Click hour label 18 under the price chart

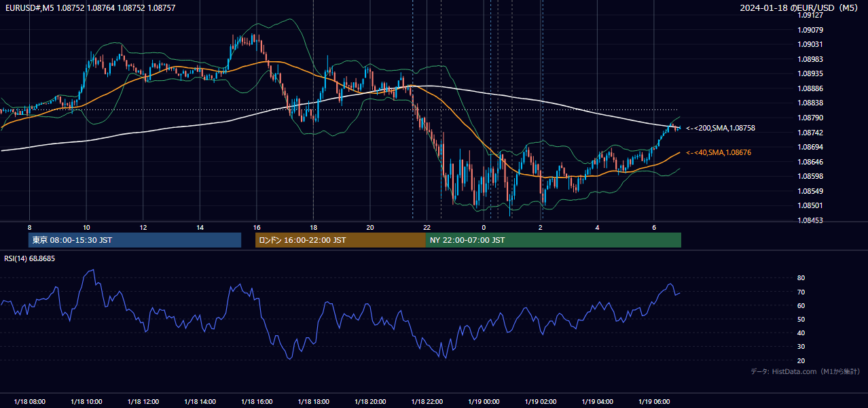pyautogui.click(x=313, y=227)
